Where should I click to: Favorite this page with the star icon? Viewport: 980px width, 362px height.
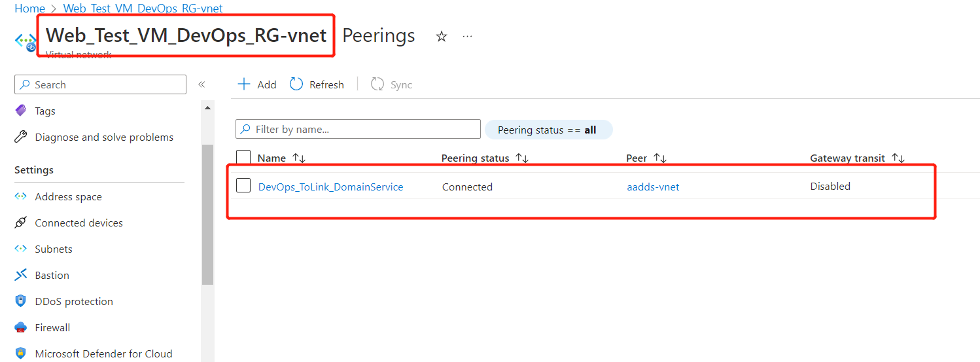[x=442, y=37]
